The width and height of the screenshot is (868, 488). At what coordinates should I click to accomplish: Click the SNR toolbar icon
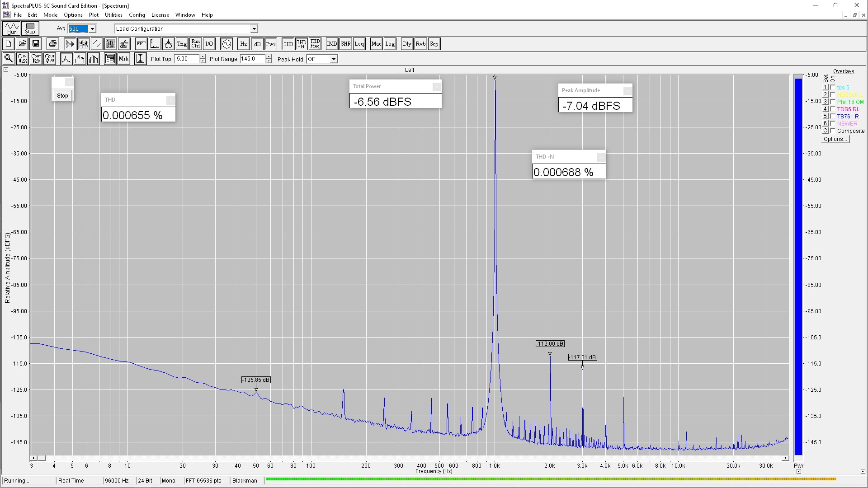tap(345, 44)
